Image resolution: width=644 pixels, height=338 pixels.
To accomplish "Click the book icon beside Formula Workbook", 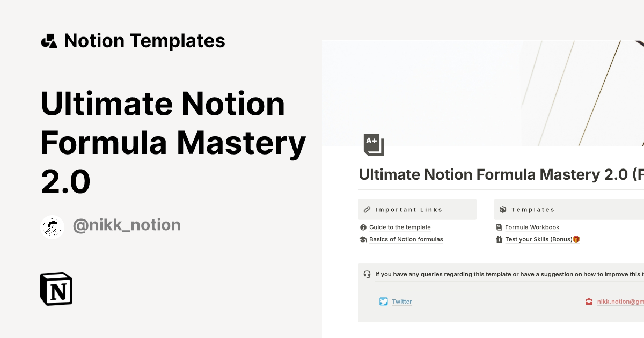I will tap(500, 227).
